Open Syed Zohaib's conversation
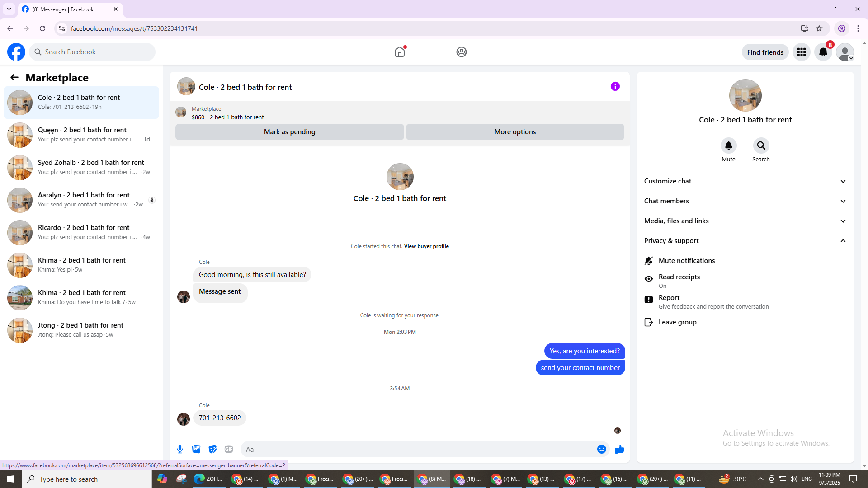This screenshot has height=488, width=868. tap(81, 168)
